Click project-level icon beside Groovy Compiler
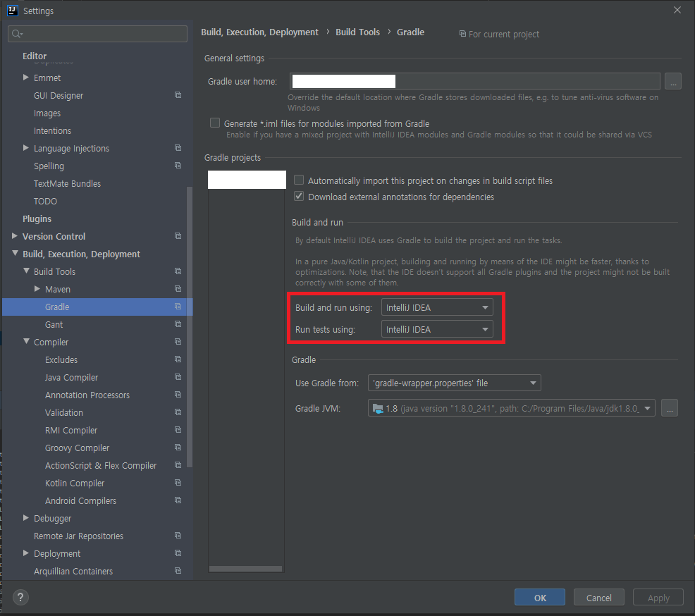 178,447
